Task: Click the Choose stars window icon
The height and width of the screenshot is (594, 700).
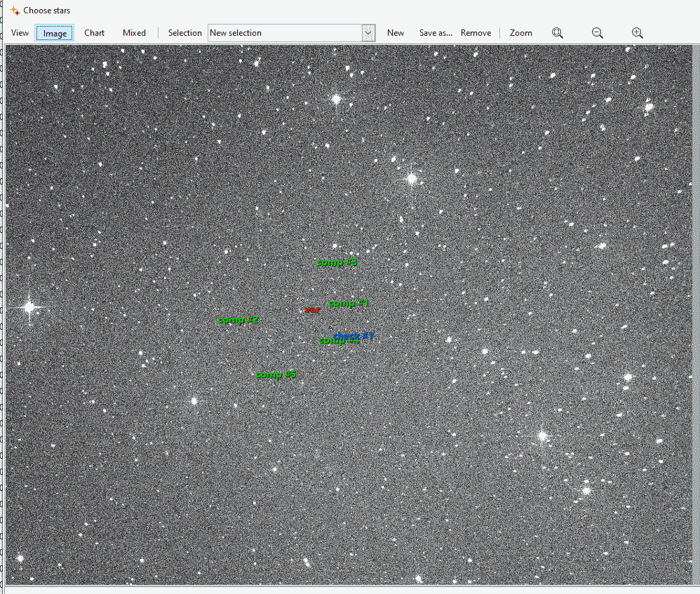Action: [x=15, y=11]
